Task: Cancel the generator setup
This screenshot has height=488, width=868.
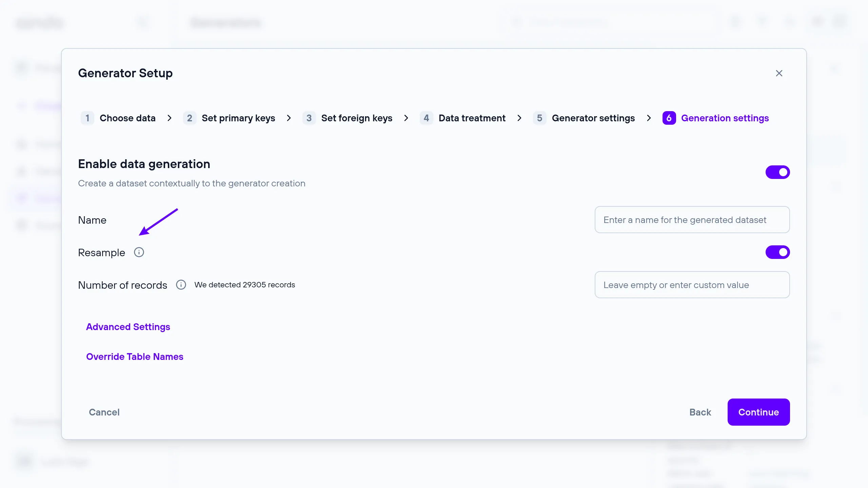Action: 104,412
